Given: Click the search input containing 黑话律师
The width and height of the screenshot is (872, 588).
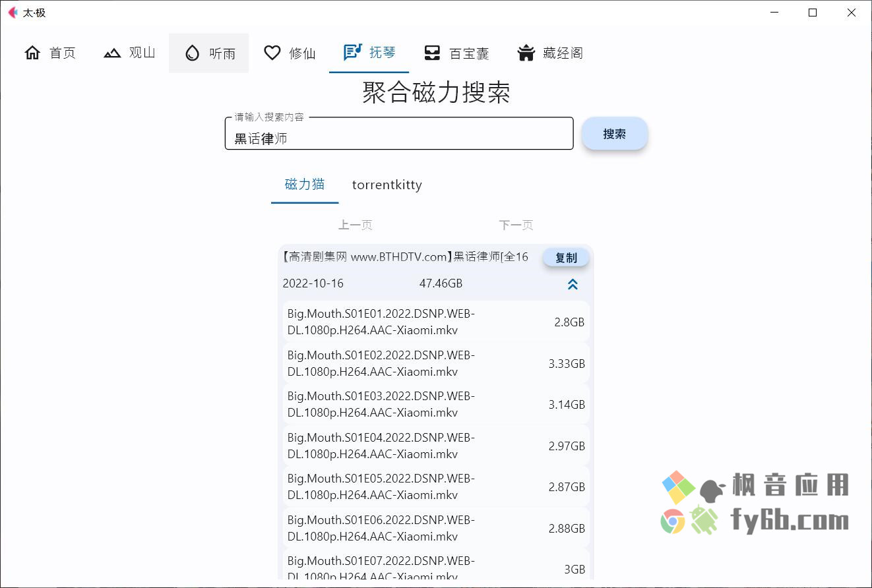Looking at the screenshot, I should 399,134.
